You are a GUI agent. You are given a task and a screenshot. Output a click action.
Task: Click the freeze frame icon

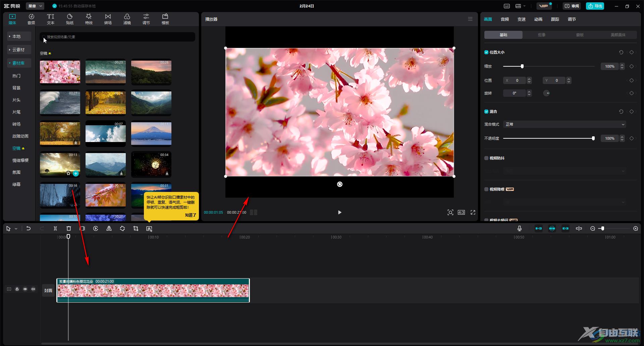click(82, 228)
